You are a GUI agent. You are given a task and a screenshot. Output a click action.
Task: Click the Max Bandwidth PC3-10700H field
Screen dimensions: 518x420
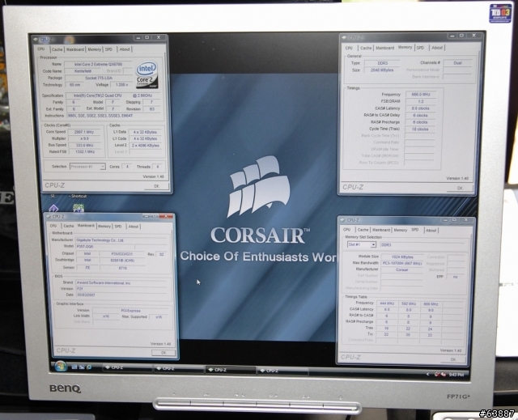pos(402,264)
